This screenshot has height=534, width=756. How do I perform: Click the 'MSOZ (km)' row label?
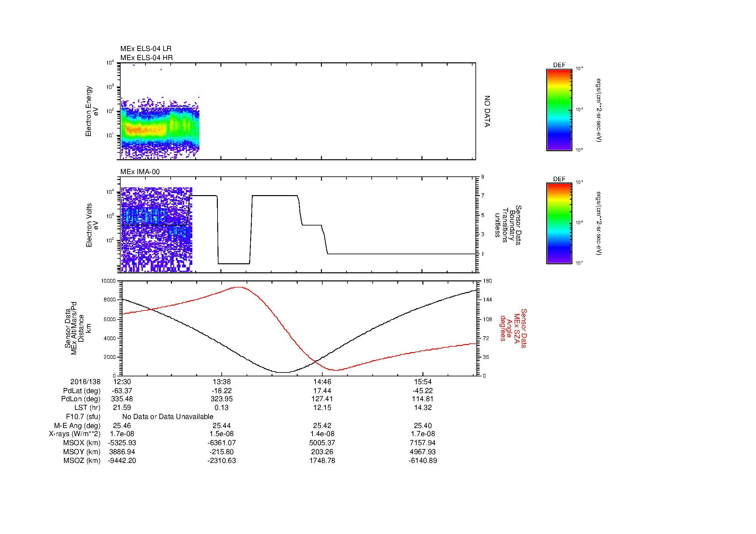[82, 461]
